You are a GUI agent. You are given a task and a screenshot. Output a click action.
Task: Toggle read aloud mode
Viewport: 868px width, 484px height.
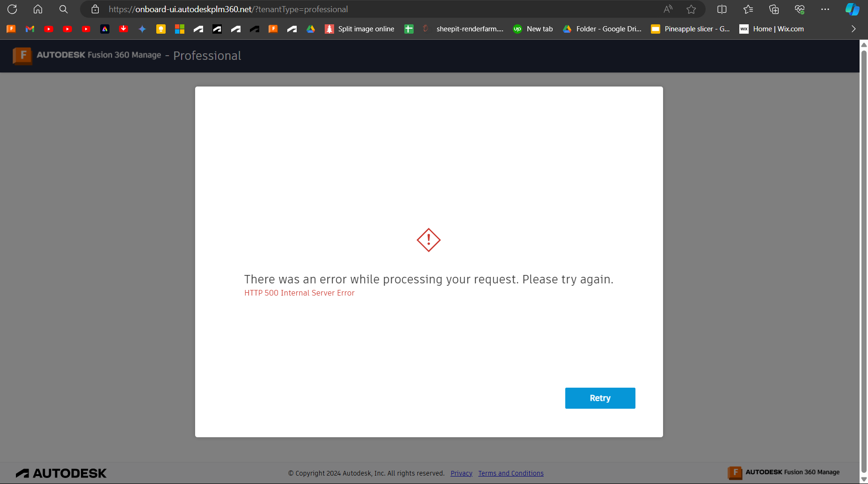click(x=668, y=9)
